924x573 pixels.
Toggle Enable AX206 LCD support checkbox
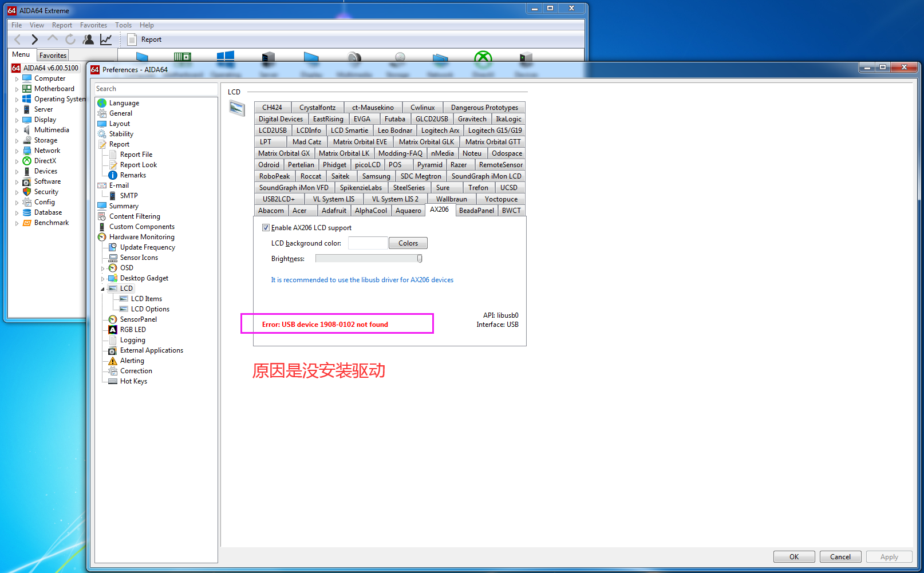(266, 228)
